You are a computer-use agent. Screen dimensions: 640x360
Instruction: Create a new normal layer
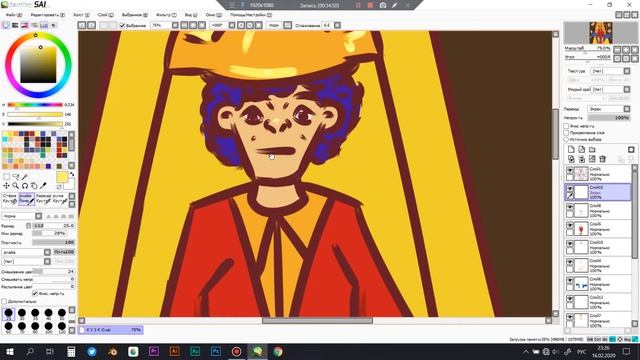[571, 149]
